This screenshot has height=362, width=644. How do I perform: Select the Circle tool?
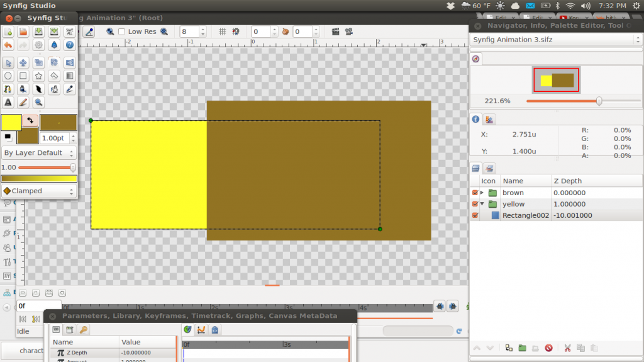pos(8,76)
